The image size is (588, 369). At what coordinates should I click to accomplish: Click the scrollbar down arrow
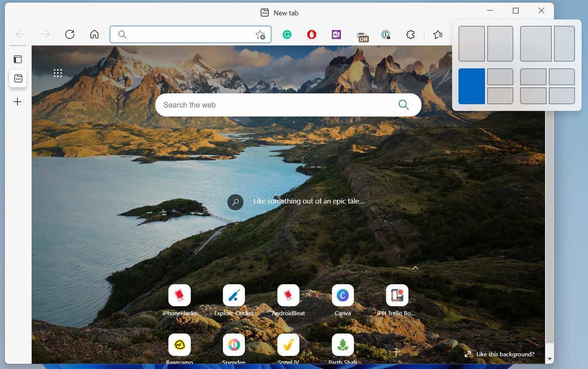click(x=549, y=359)
